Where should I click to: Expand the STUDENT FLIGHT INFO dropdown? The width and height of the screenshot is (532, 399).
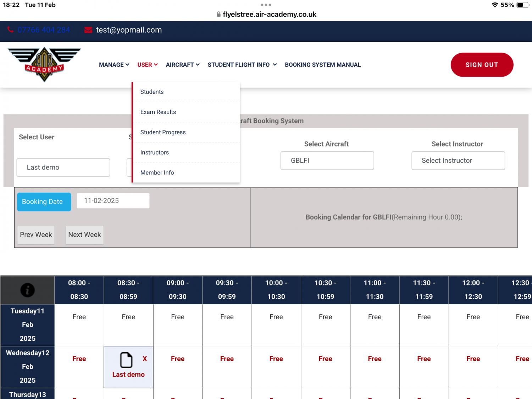tap(238, 65)
